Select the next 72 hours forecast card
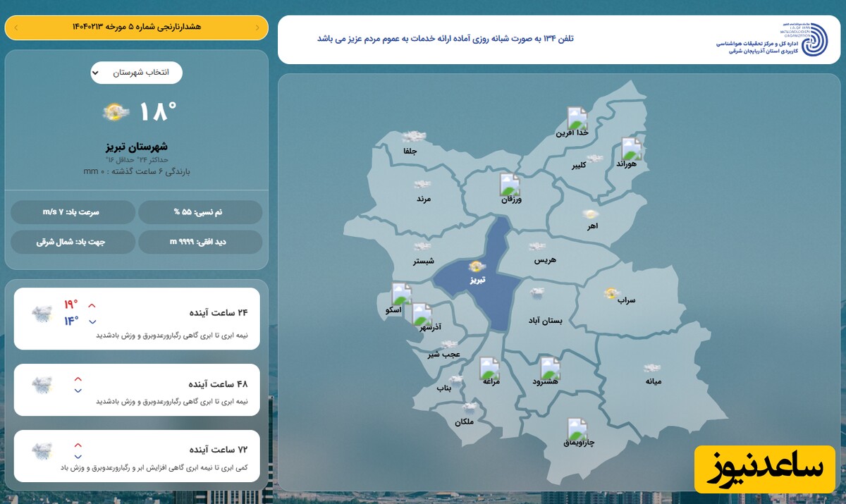 tap(137, 455)
